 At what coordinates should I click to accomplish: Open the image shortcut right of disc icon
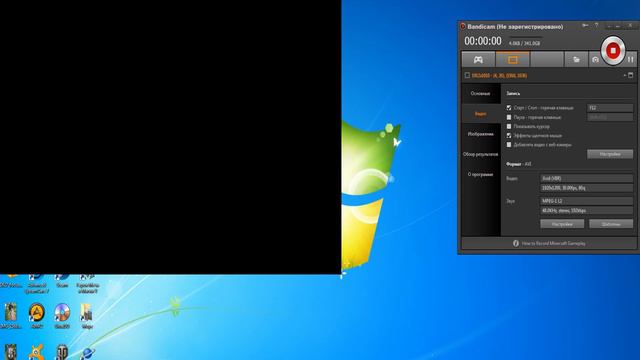86,313
